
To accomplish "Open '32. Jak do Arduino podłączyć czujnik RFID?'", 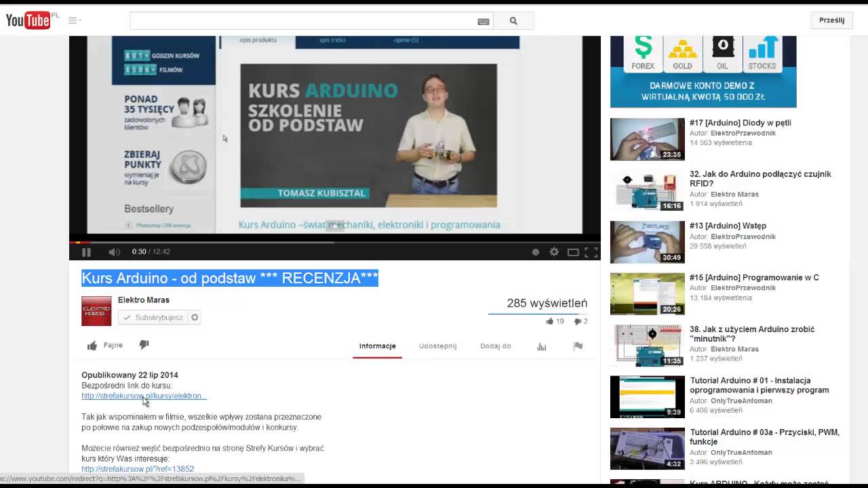I will 760,179.
